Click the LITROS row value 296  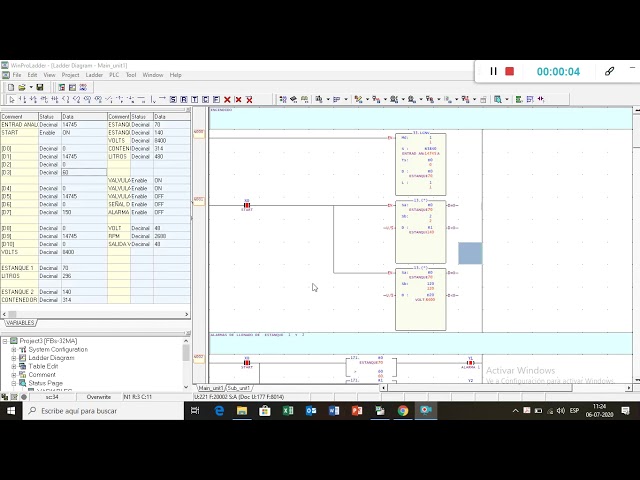[x=84, y=276]
